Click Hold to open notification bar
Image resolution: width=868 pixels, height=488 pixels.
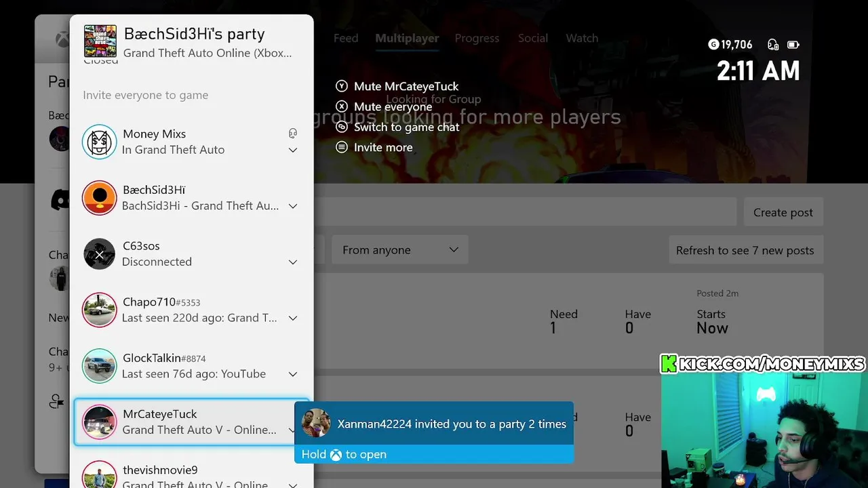point(434,454)
